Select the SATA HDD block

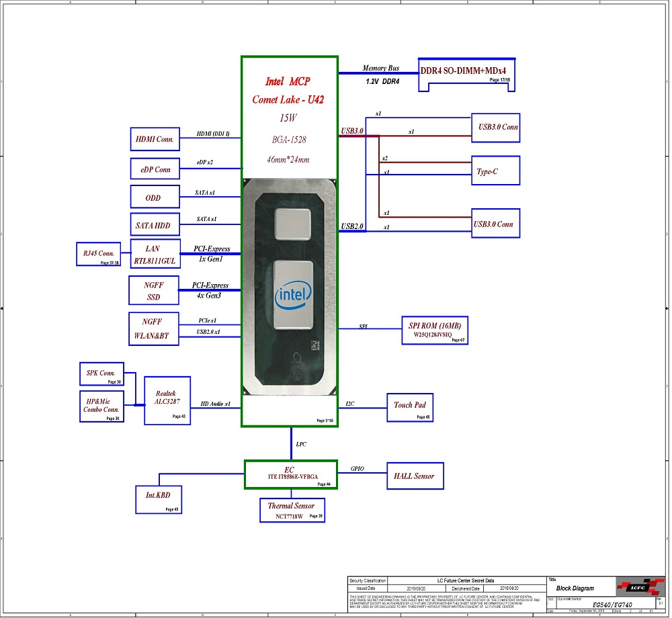coord(154,225)
